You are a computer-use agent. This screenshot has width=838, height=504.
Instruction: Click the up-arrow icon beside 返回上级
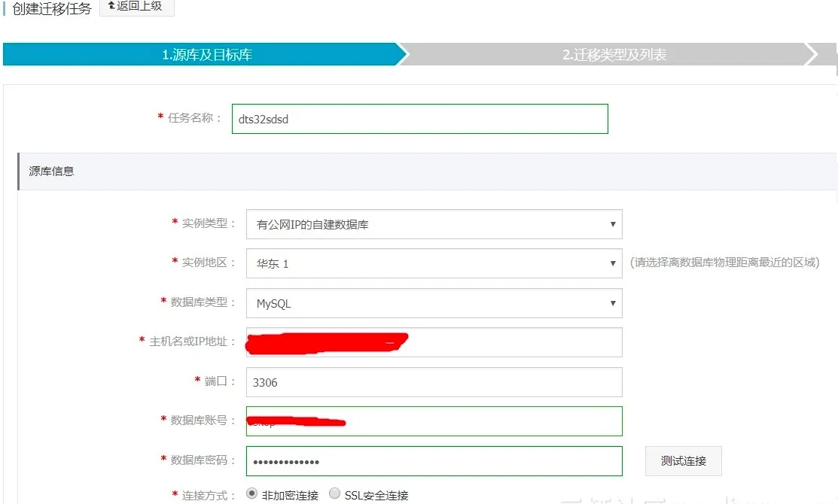[111, 6]
